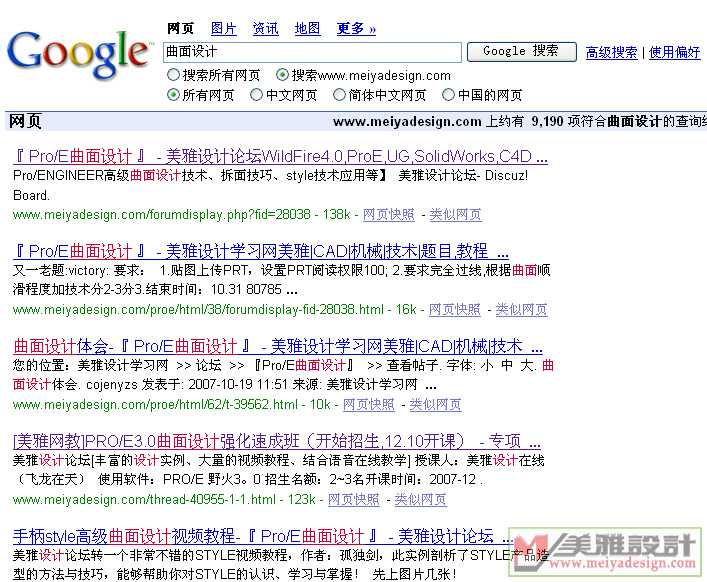Click the 网页 heading in results bar
Image resolution: width=707 pixels, height=582 pixels.
pos(25,121)
